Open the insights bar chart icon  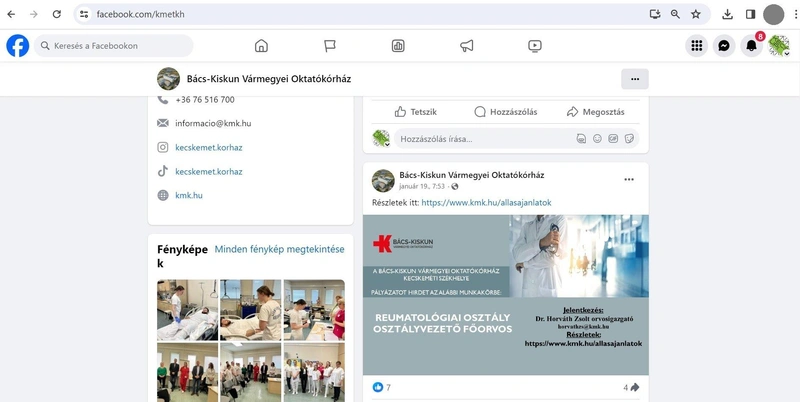398,46
